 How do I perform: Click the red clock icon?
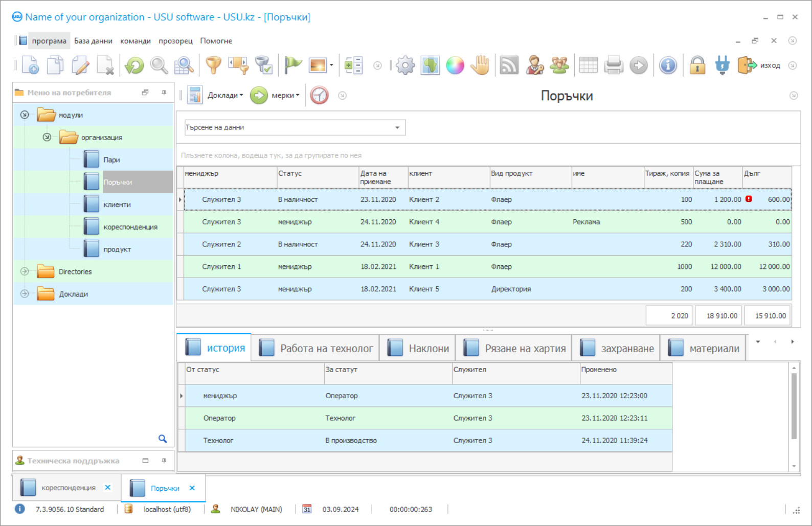[x=319, y=96]
